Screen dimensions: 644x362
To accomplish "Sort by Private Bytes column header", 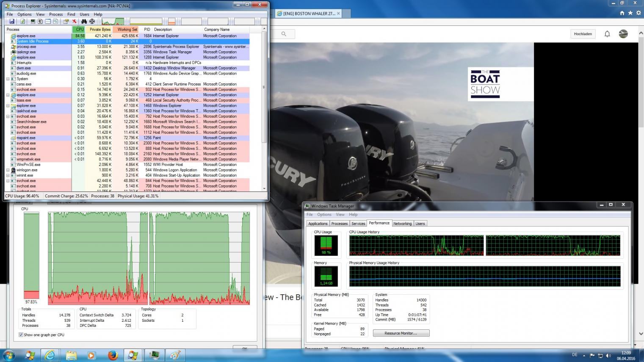I will pos(99,29).
